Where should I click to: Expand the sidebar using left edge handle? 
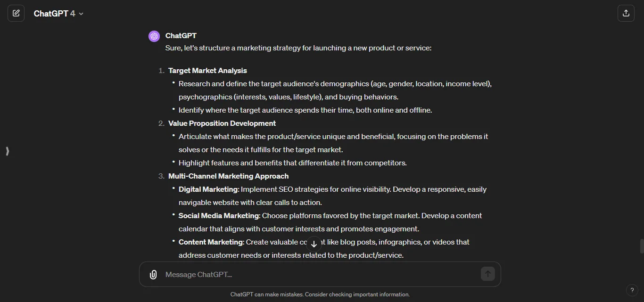tap(7, 151)
